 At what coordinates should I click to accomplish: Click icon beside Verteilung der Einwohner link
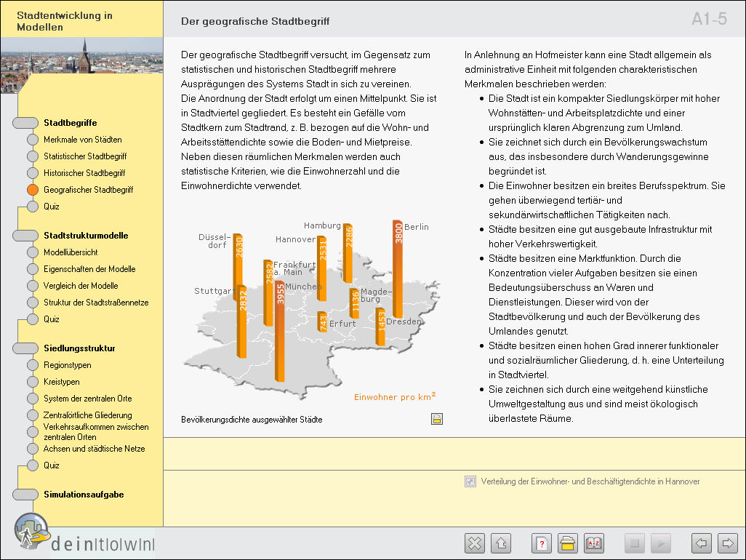pos(470,481)
